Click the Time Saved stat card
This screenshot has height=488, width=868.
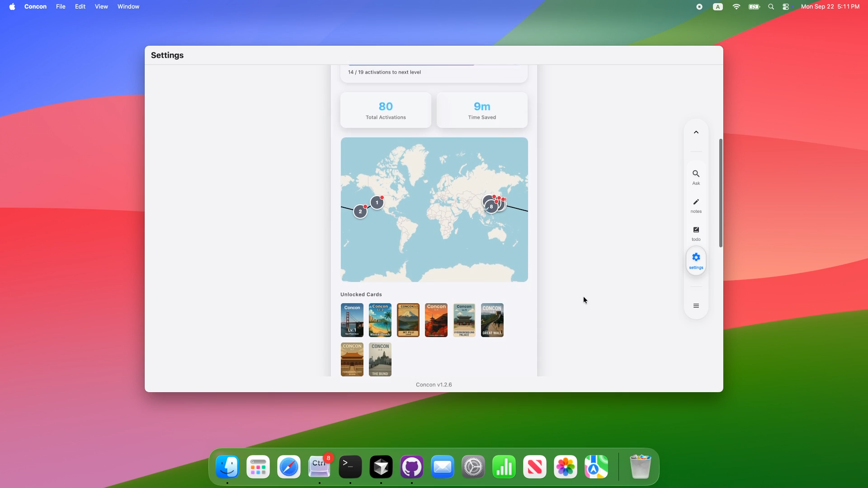[482, 110]
